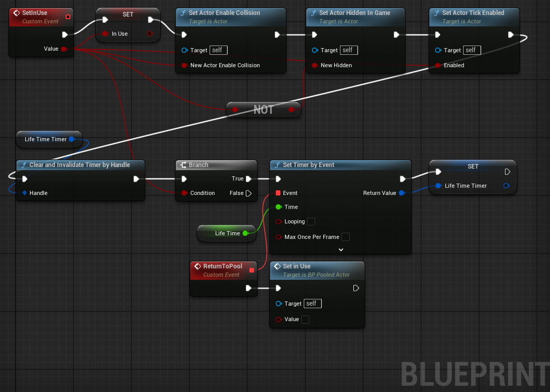Viewport: 550px width, 392px height.
Task: Select the green Life Time variable node
Action: point(227,233)
